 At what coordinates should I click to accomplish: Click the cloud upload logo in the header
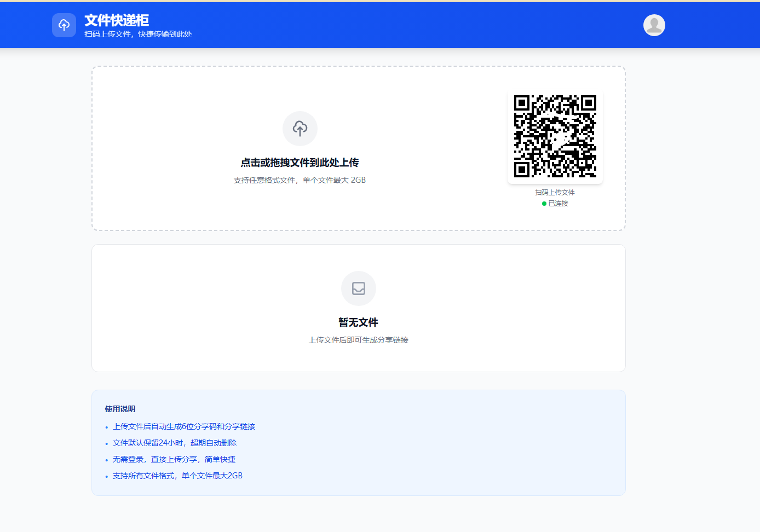click(x=64, y=25)
